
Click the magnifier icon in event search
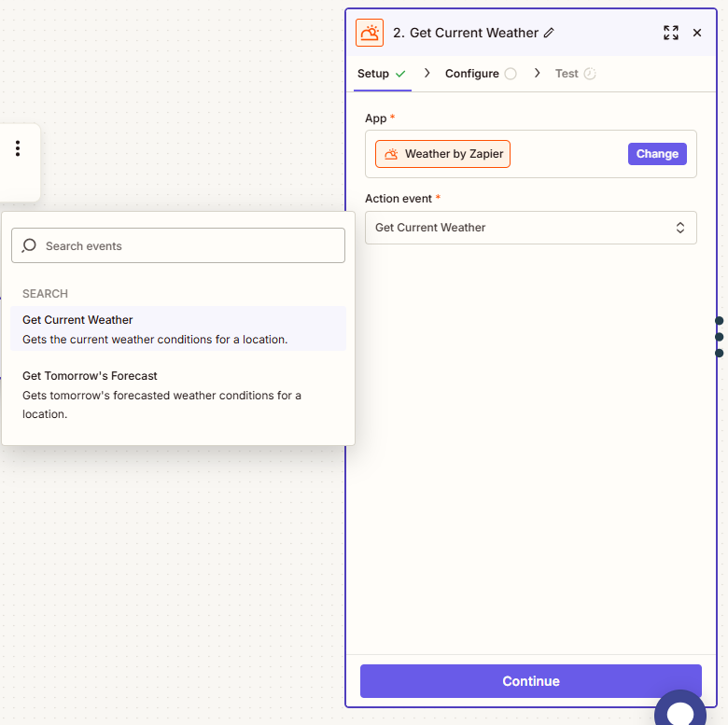(x=29, y=245)
